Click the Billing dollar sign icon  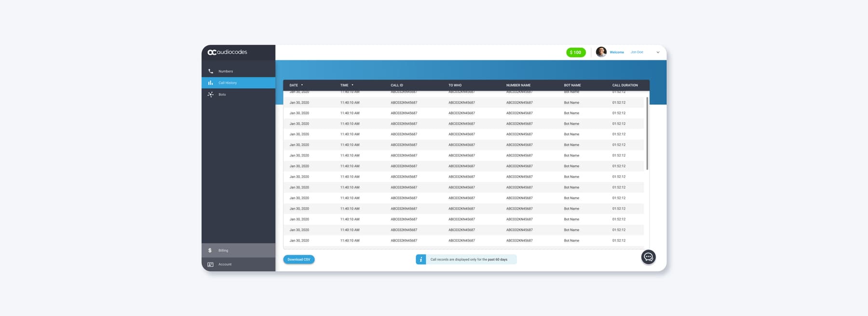(x=210, y=250)
